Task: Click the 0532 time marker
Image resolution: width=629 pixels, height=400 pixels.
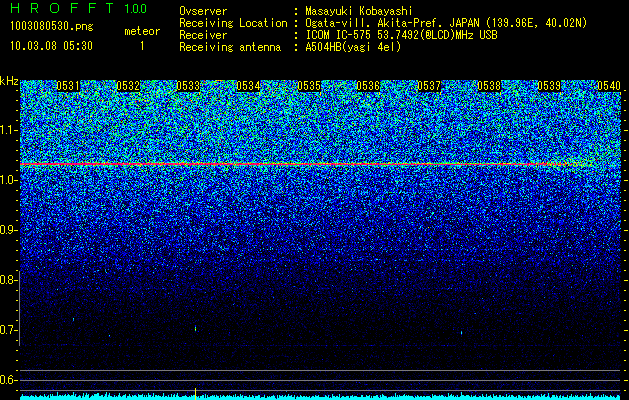Action: pos(128,86)
